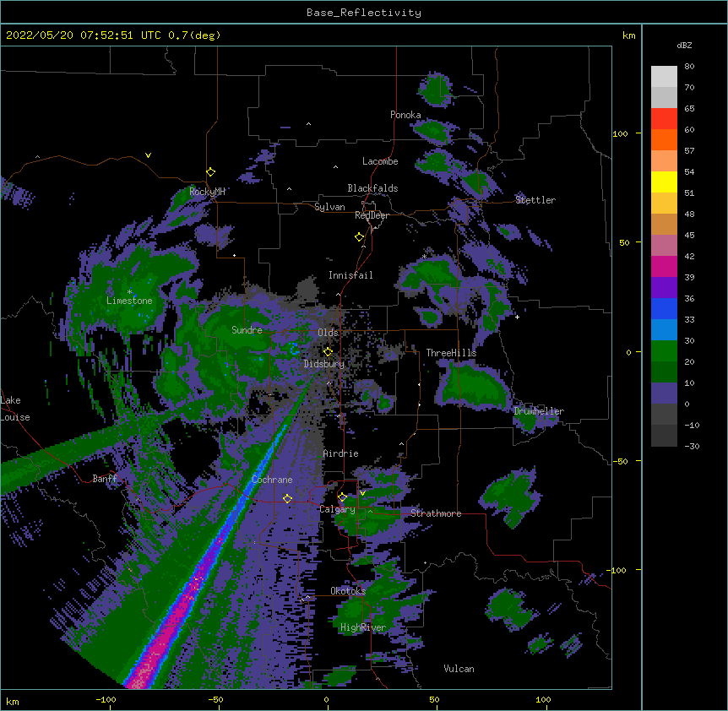
Task: Click the Stettler label
Action: (535, 200)
